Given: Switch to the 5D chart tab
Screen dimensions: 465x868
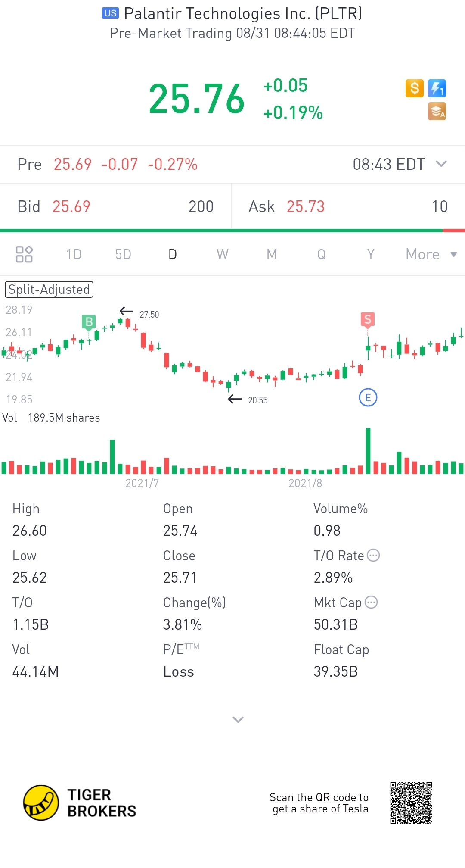Looking at the screenshot, I should point(123,254).
